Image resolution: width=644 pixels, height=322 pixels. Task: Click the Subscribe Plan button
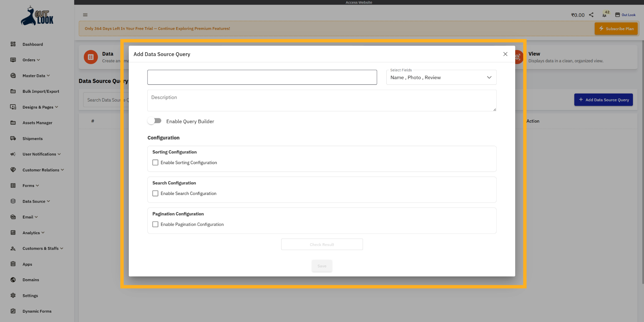point(616,28)
